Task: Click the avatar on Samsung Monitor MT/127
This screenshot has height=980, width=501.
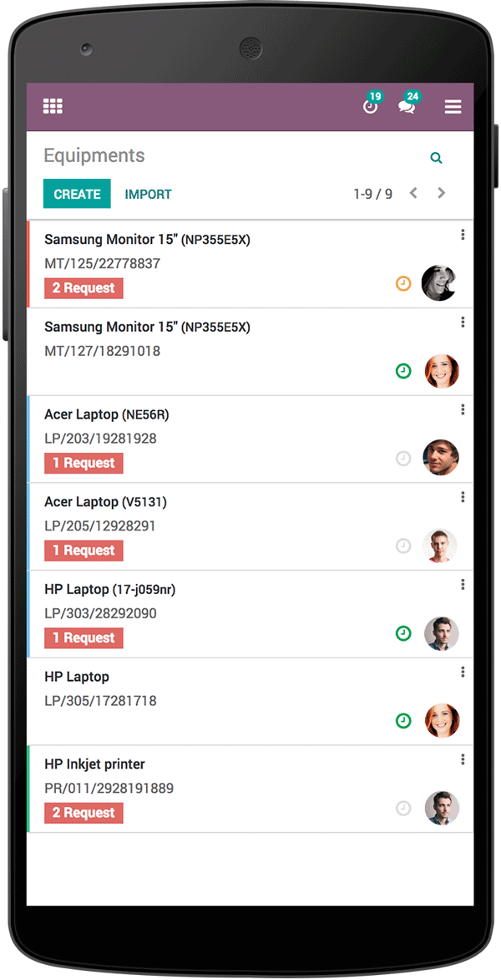Action: [x=442, y=371]
